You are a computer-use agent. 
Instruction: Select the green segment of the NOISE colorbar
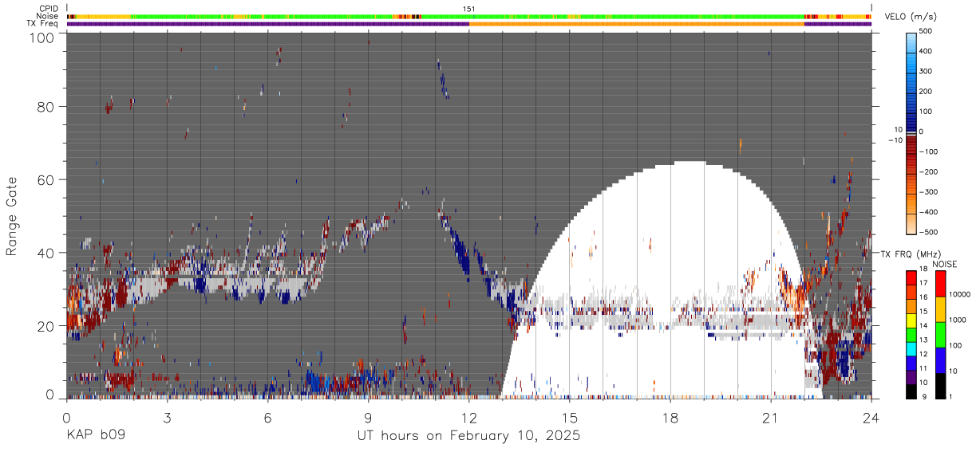939,334
